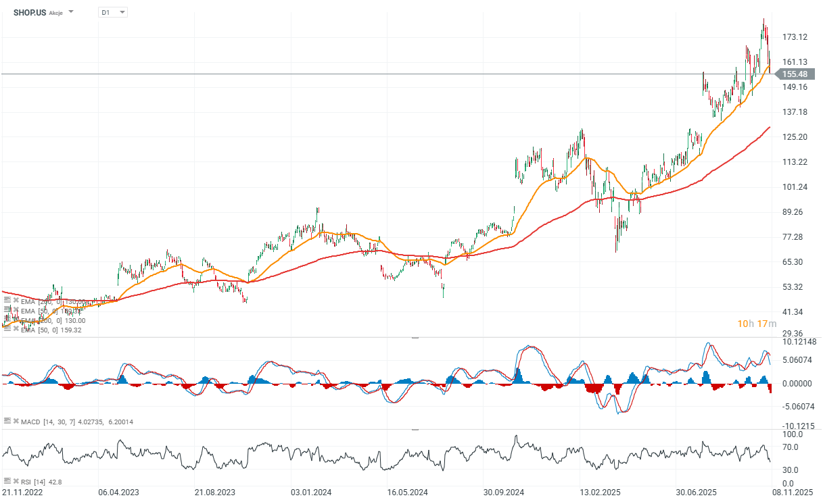Remove the MACD indicator with its X icon
The height and width of the screenshot is (504, 823).
15,421
